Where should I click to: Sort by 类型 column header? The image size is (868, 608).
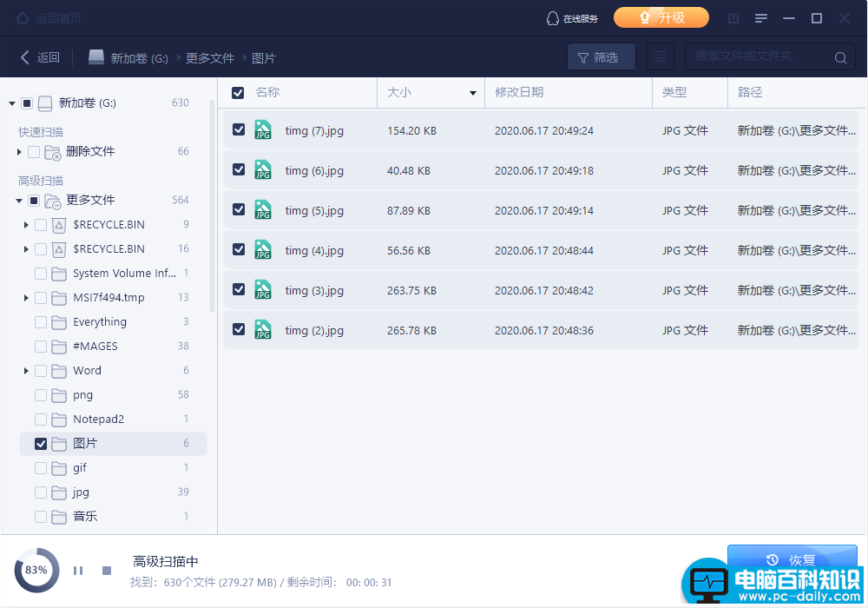pos(674,92)
